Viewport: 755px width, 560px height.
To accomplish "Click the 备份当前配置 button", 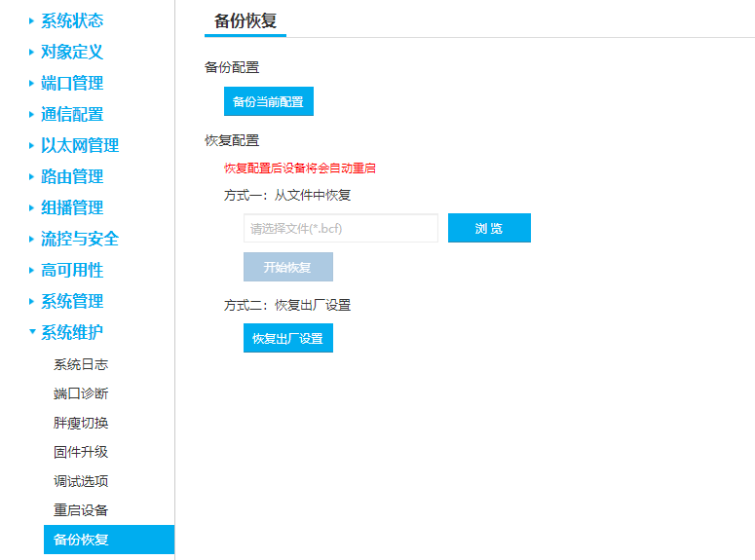I will [x=268, y=101].
